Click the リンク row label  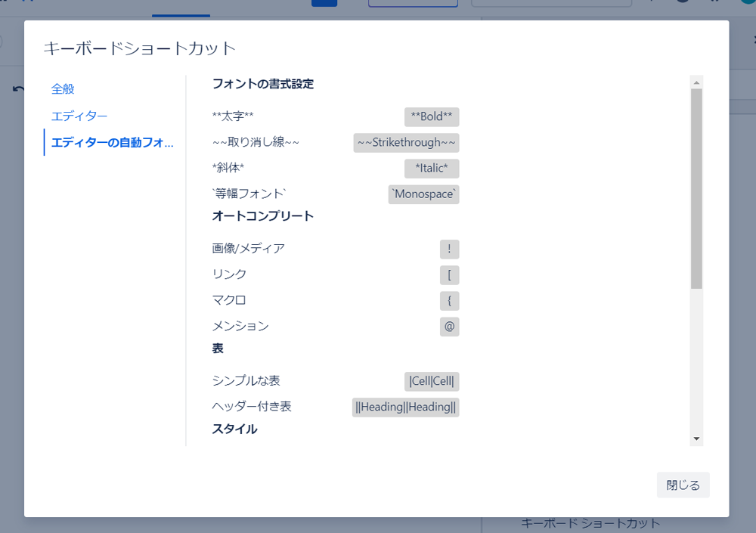[x=230, y=274]
